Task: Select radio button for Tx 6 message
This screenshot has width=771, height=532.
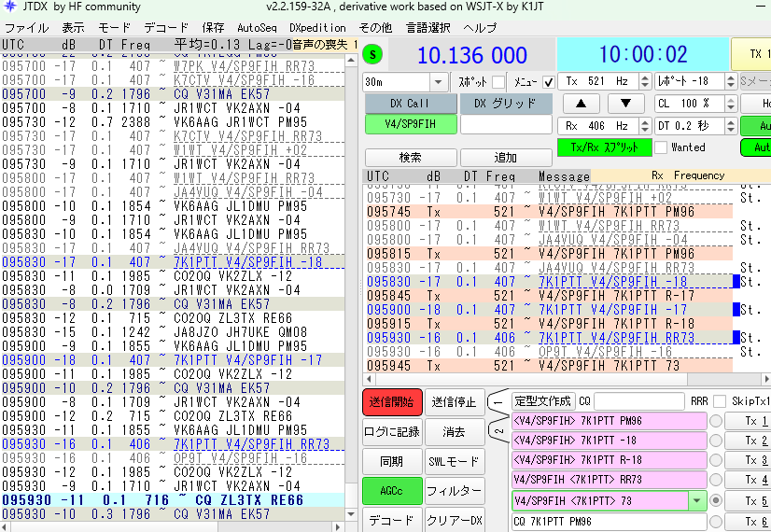Action: (x=716, y=521)
